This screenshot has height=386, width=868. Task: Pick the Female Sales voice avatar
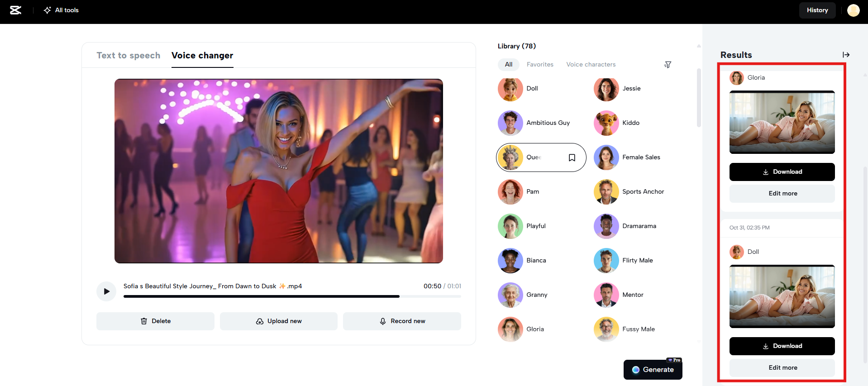tap(606, 157)
